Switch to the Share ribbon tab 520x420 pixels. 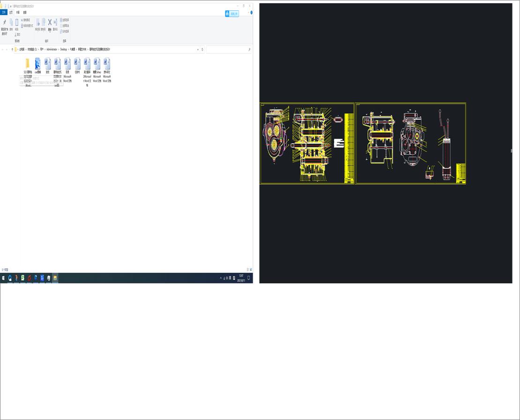click(18, 12)
